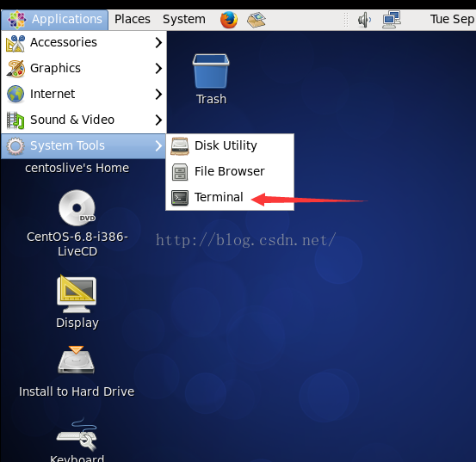Expand Graphics using its arrow
Screen dimensions: 476x462
pyautogui.click(x=158, y=68)
